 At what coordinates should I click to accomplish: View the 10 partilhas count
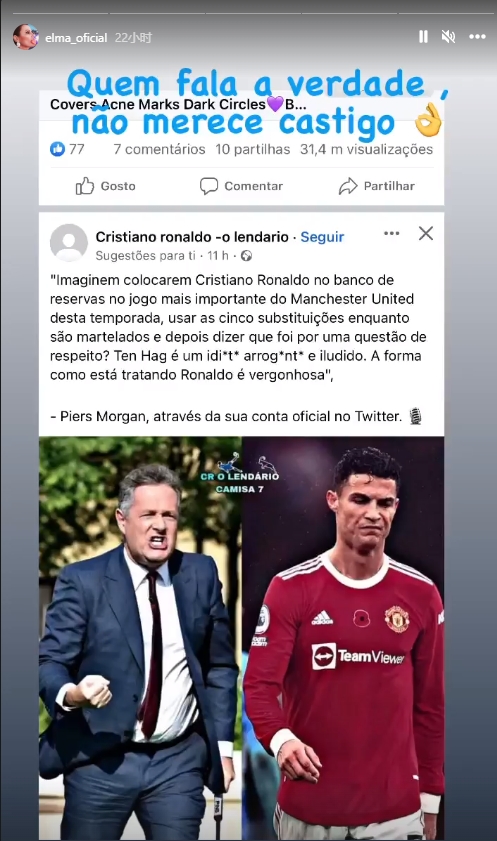click(x=253, y=149)
